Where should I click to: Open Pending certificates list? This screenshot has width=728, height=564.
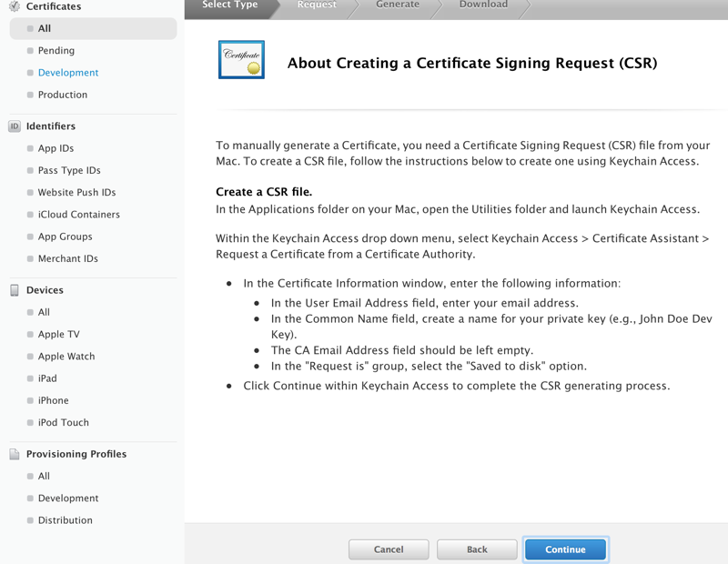click(56, 51)
